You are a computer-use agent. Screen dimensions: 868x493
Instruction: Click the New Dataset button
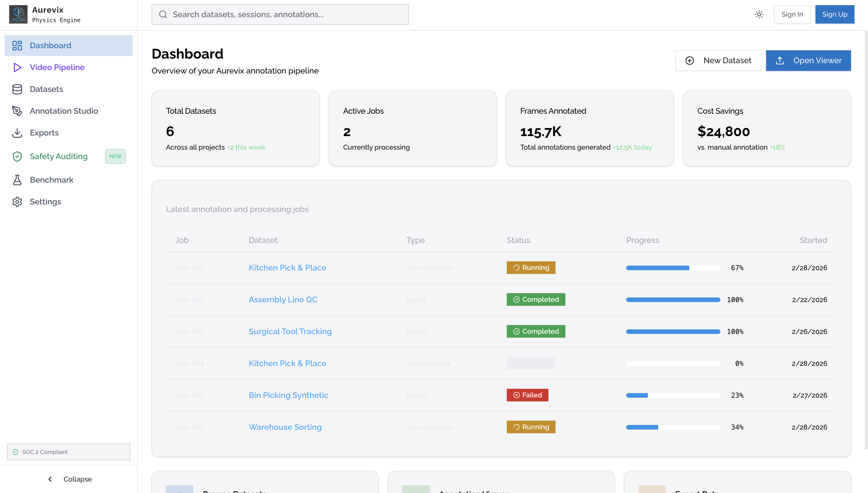(718, 61)
